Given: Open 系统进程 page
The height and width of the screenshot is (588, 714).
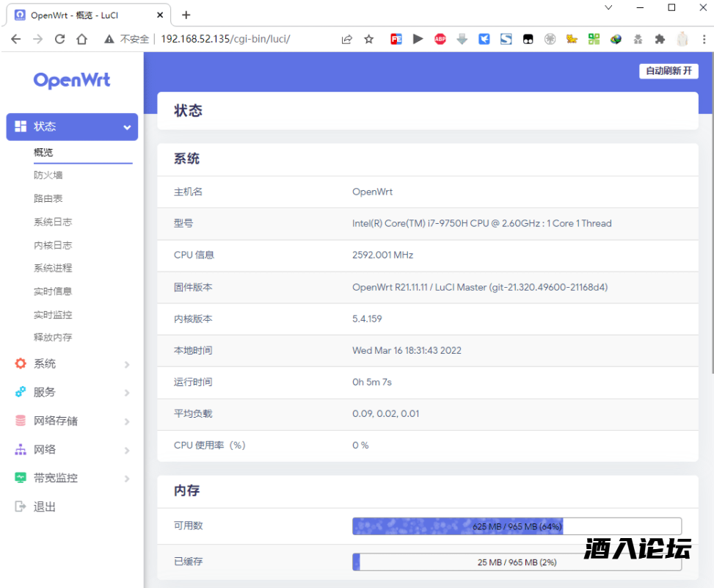Looking at the screenshot, I should click(53, 268).
